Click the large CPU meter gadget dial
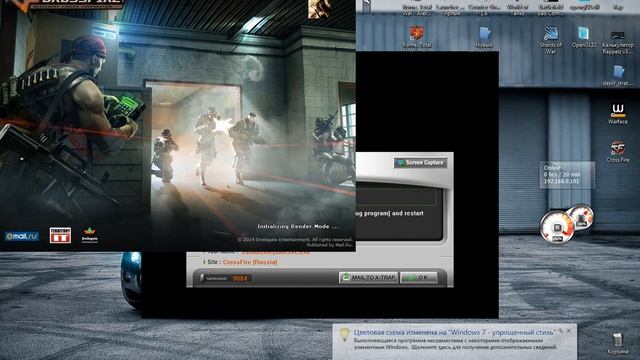The image size is (640, 360). tap(557, 227)
